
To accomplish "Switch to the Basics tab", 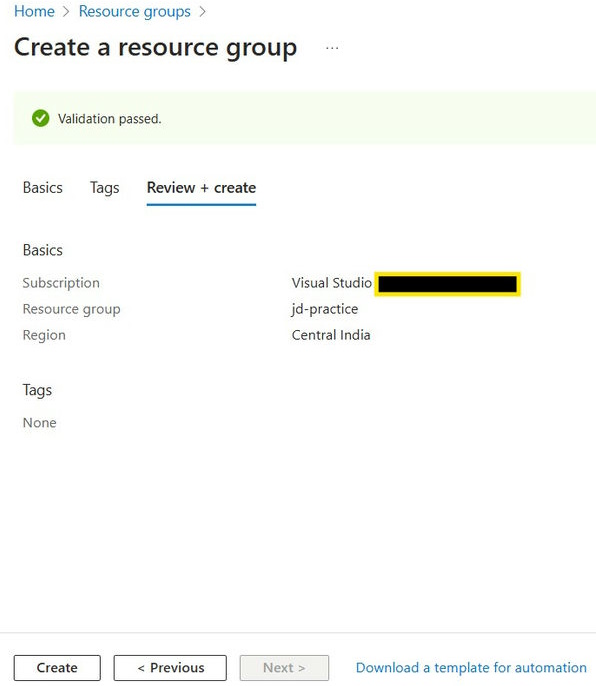I will click(42, 188).
